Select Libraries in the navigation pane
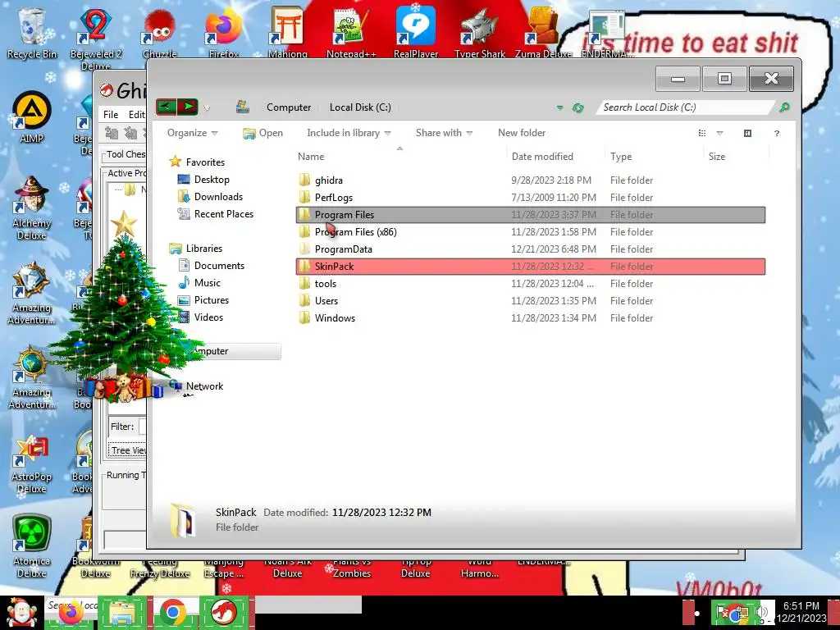840x630 pixels. [x=204, y=249]
